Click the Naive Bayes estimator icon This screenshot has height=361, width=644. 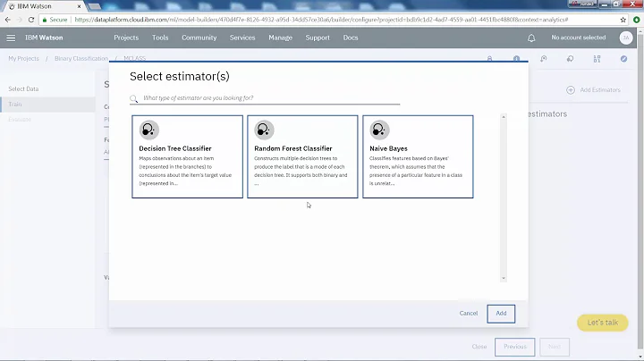[x=379, y=130]
